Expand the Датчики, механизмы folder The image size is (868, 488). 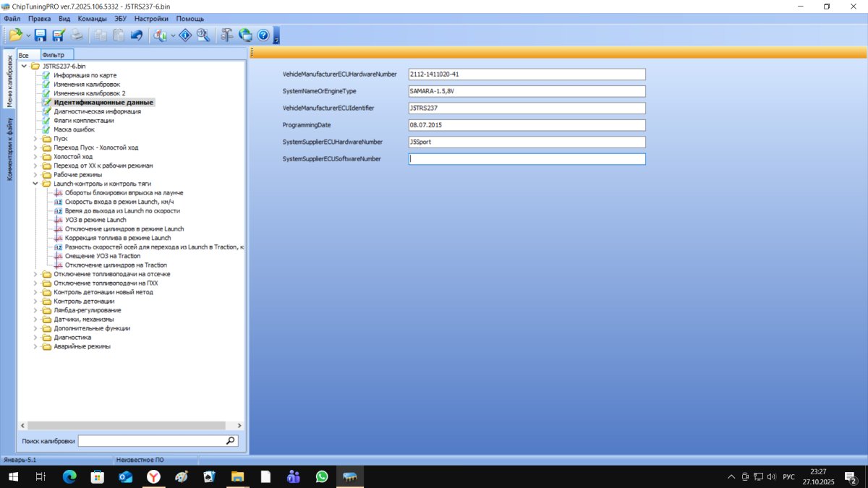tap(36, 320)
